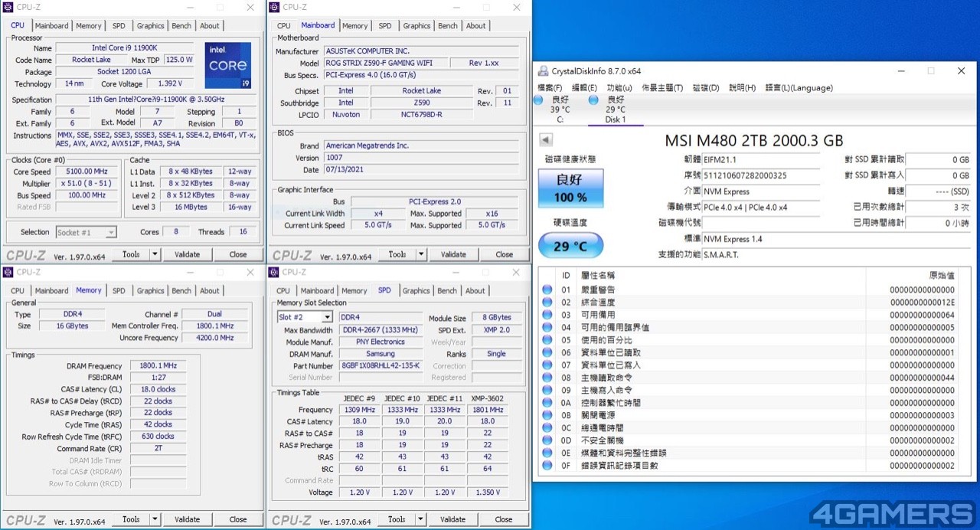Expand Tools dropdown arrow in Mainboard window
This screenshot has width=980, height=530.
click(x=420, y=254)
